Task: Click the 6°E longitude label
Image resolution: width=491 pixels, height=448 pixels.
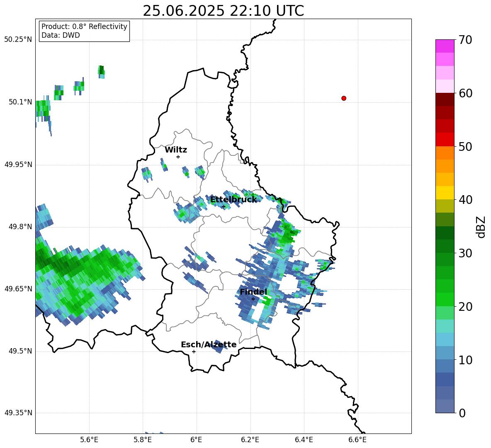Action: tap(196, 440)
